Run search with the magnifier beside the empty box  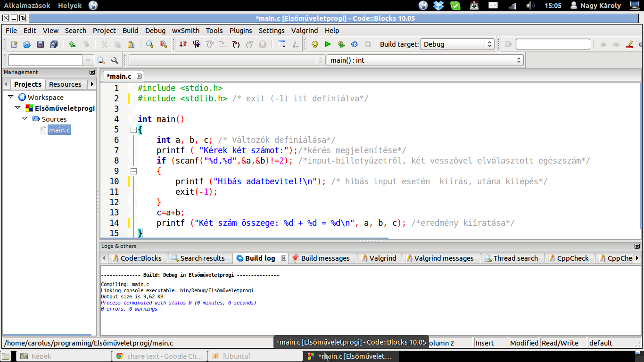(101, 60)
